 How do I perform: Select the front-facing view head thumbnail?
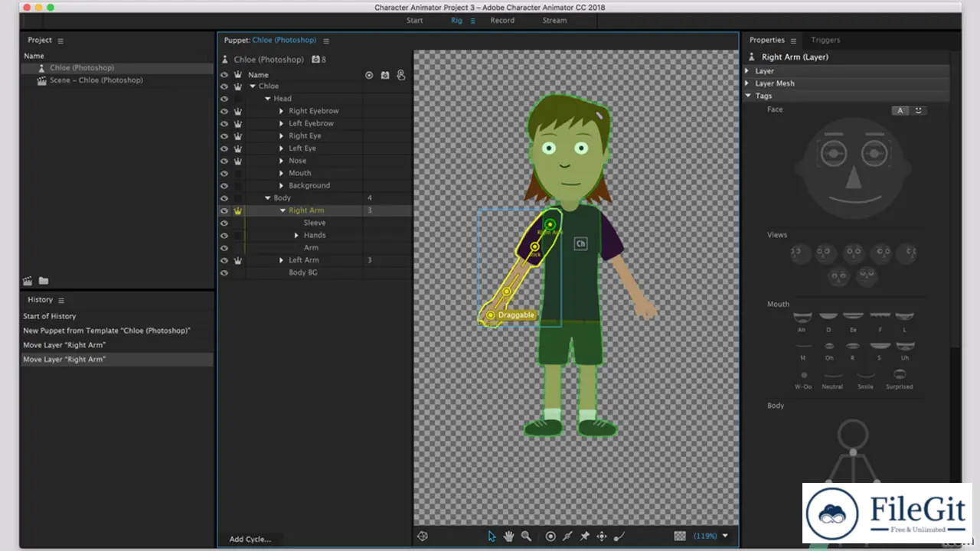[854, 253]
